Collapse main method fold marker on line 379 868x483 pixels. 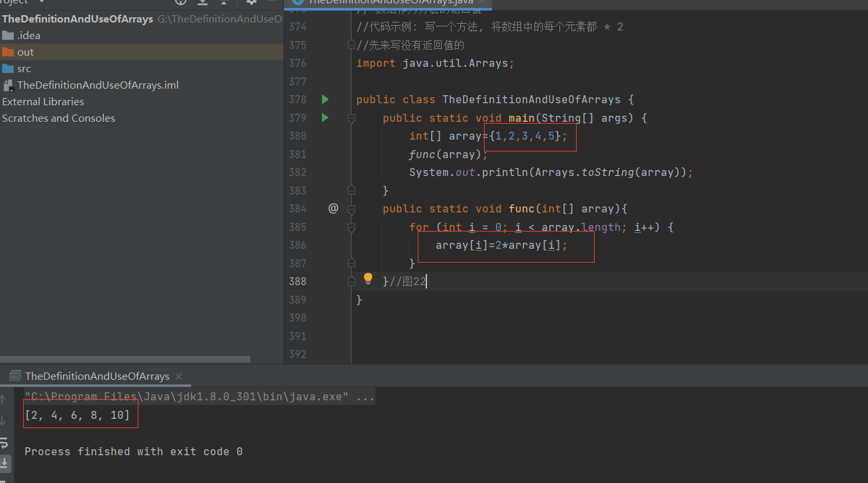[x=352, y=118]
